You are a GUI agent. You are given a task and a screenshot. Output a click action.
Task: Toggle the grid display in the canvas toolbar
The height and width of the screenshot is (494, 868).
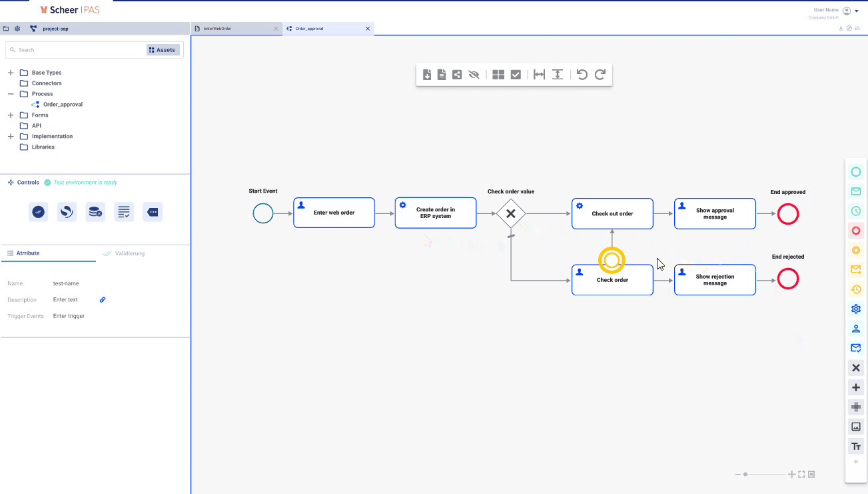pyautogui.click(x=498, y=75)
